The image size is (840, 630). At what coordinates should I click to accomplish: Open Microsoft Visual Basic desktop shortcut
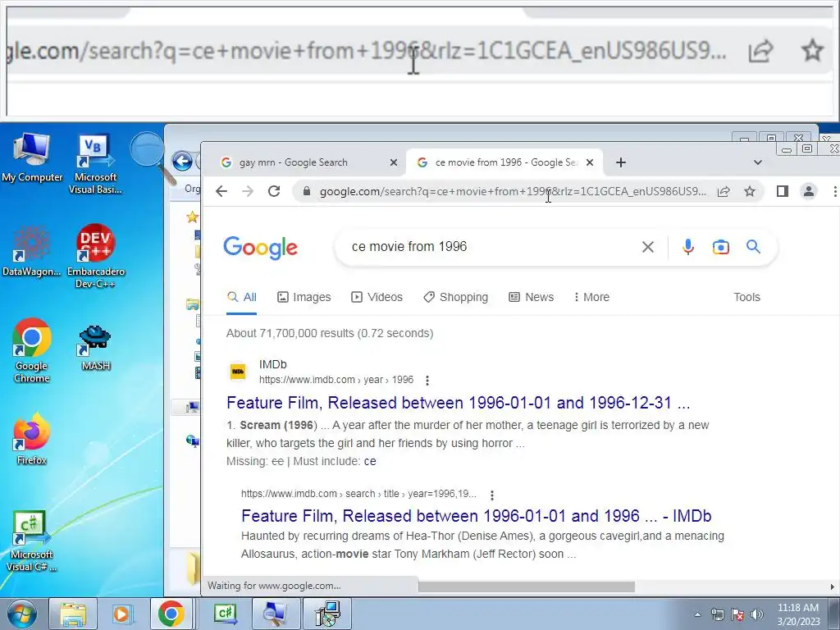point(95,163)
